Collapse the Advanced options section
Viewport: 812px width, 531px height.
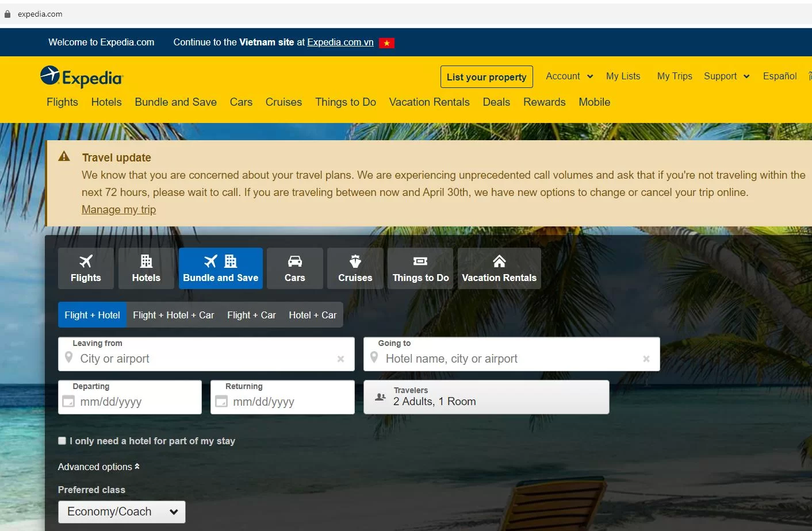pyautogui.click(x=99, y=467)
